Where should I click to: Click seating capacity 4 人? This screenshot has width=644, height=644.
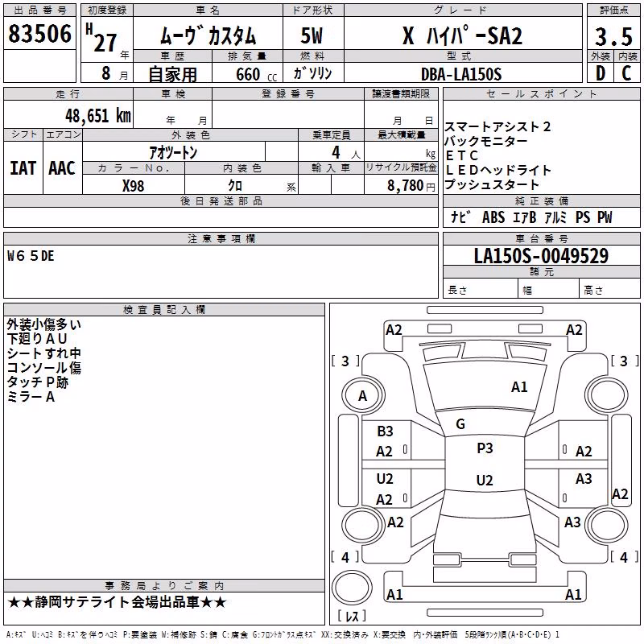(x=345, y=153)
